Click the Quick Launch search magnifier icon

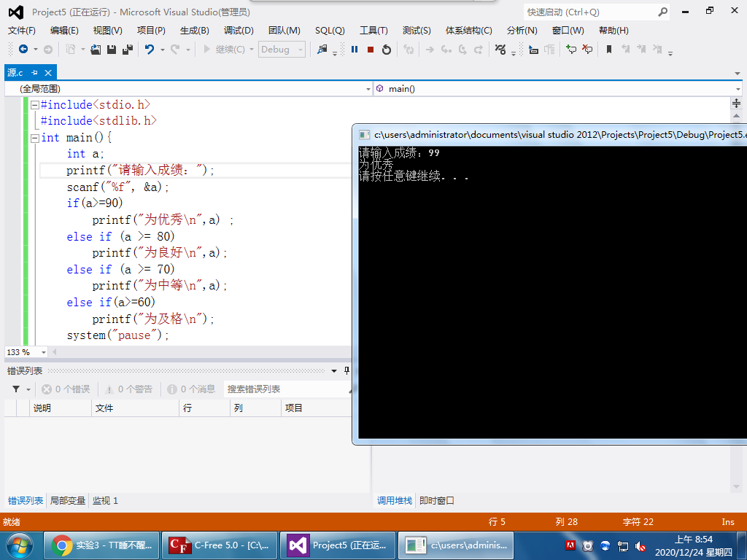pyautogui.click(x=662, y=12)
